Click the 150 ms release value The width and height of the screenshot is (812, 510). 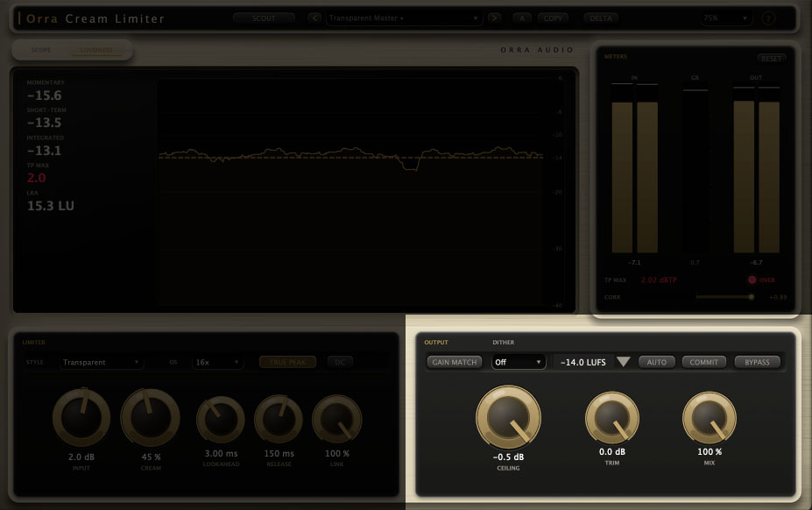pyautogui.click(x=279, y=454)
